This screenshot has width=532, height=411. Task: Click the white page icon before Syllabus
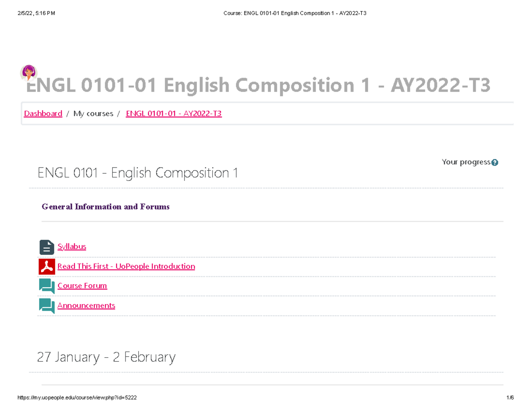(x=47, y=247)
